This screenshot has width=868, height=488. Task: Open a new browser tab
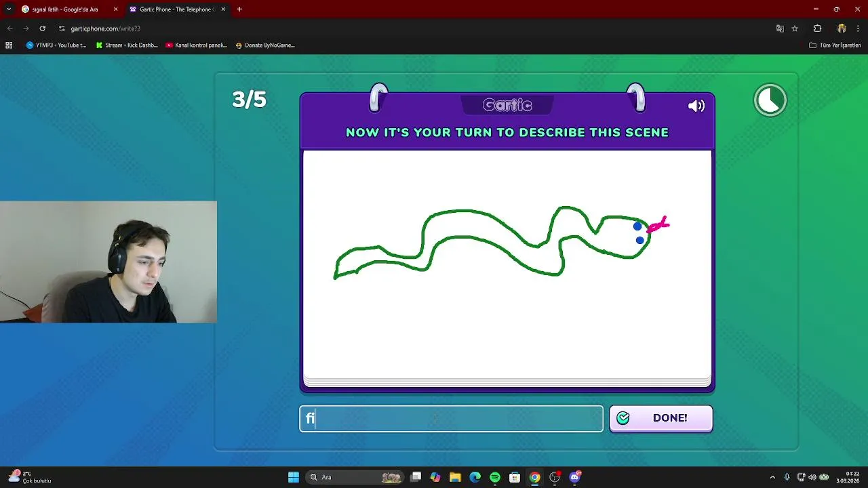coord(239,9)
